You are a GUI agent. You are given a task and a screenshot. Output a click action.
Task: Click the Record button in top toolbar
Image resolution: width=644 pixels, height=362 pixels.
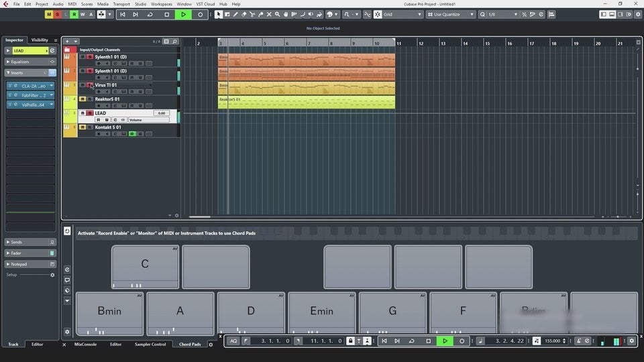[x=200, y=14]
